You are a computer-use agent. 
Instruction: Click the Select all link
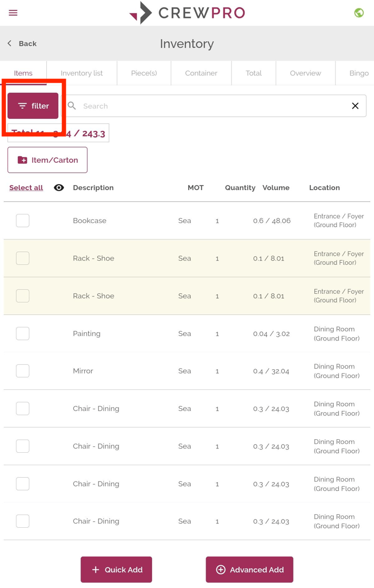coord(26,188)
